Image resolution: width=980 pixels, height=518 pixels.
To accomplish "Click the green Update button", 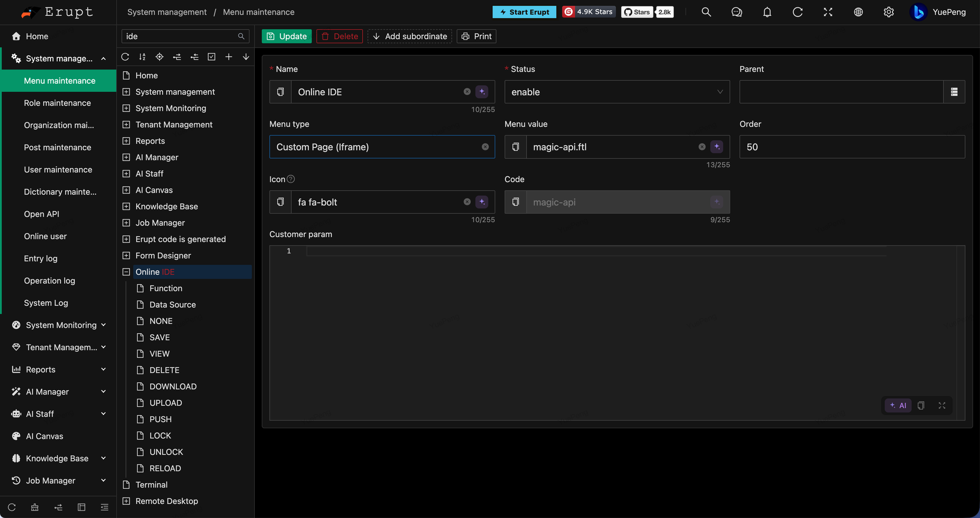I will coord(287,36).
